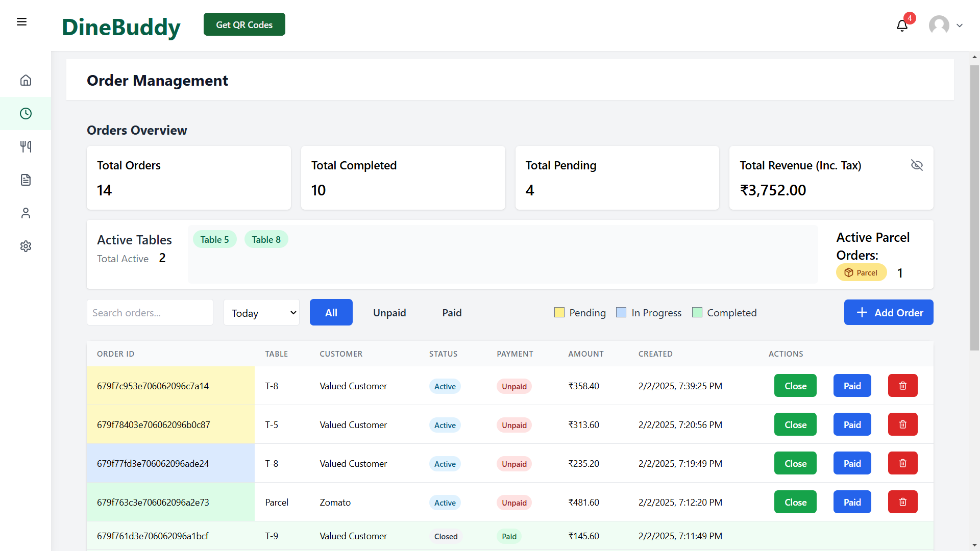The width and height of the screenshot is (980, 551).
Task: Delete order 679f77fd3e706062096ade24 trash icon
Action: click(902, 463)
